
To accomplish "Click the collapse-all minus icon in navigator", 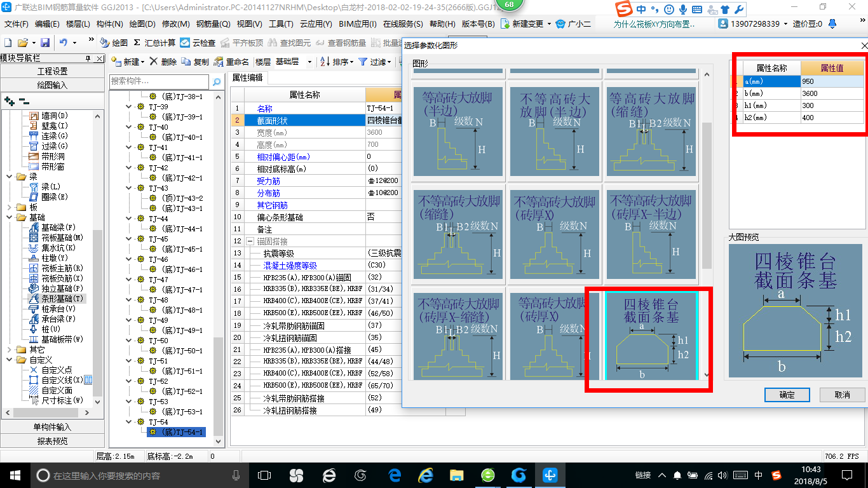I will coord(24,101).
